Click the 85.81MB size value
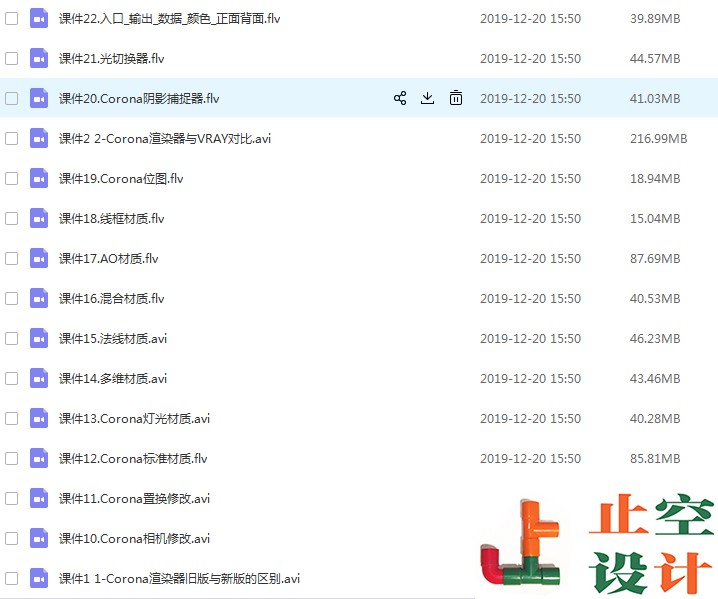This screenshot has width=718, height=599. (655, 458)
